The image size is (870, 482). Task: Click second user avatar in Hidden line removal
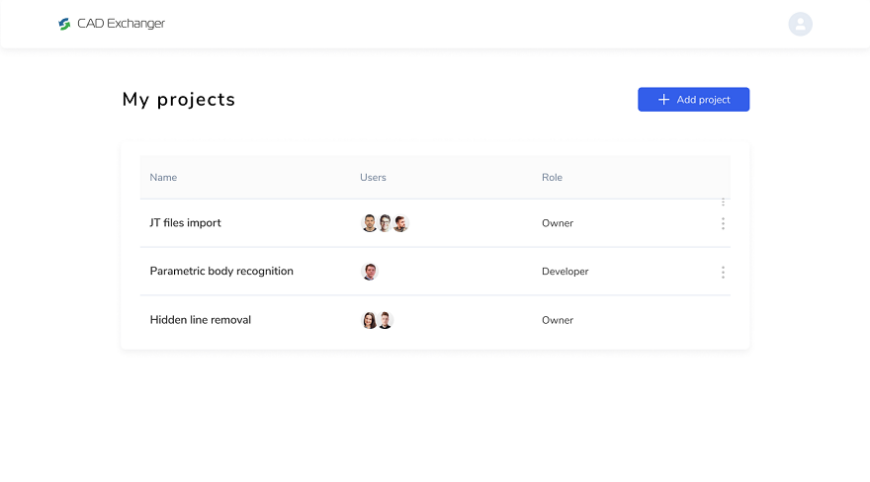(385, 320)
